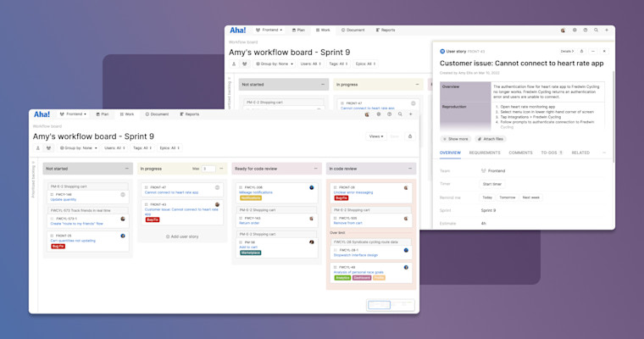Click plus add icon in back window header
Viewport: 644px width, 339px height.
point(606,30)
